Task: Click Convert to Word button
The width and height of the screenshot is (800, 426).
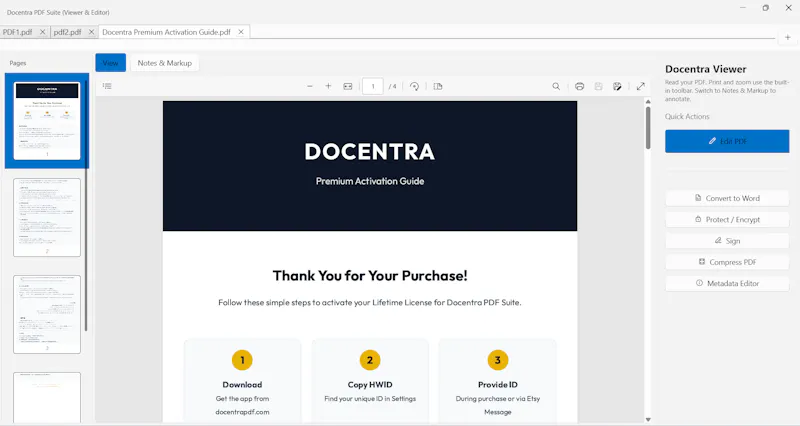Action: coord(727,198)
